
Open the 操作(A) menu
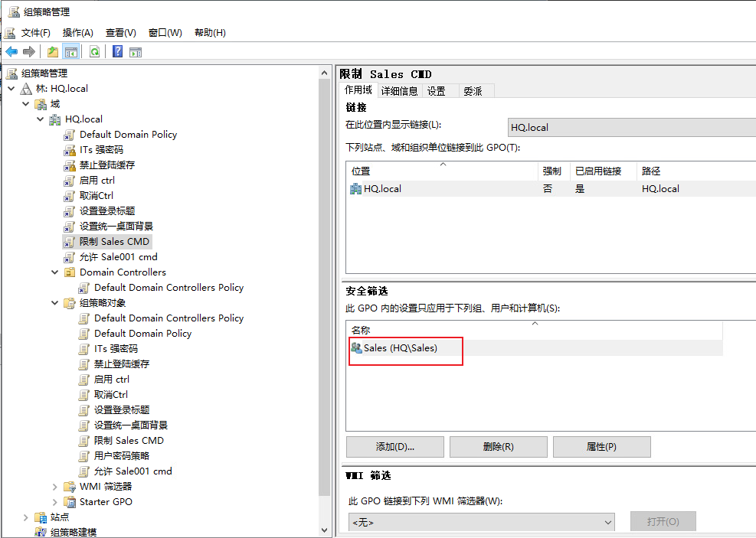[x=77, y=33]
